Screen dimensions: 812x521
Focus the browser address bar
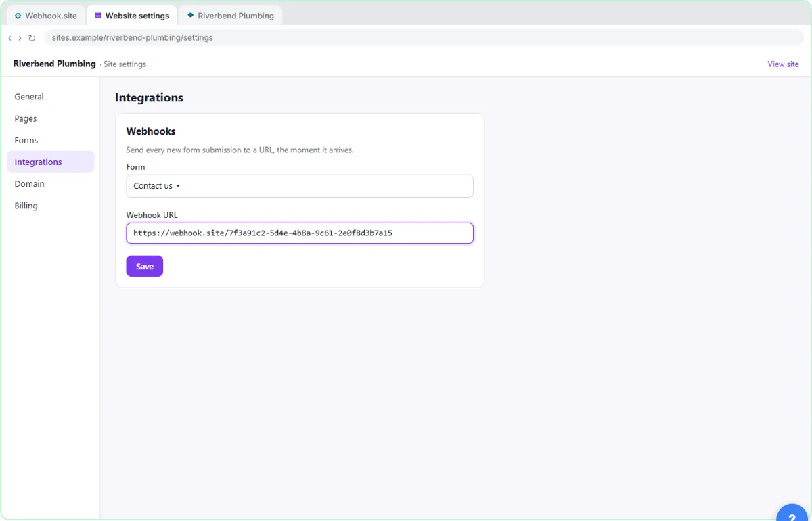click(424, 38)
